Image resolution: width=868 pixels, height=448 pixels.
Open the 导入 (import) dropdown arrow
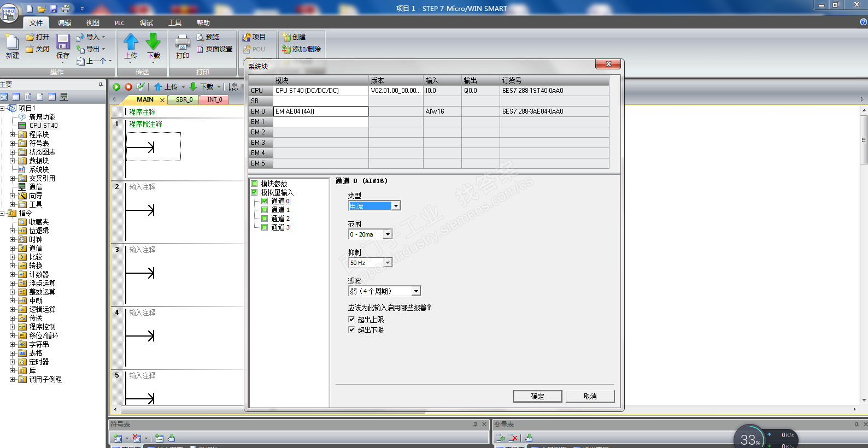click(104, 37)
